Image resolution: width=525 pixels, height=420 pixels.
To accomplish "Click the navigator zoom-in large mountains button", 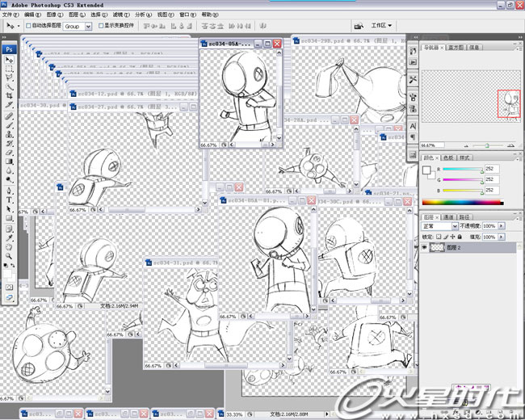I will pyautogui.click(x=510, y=145).
